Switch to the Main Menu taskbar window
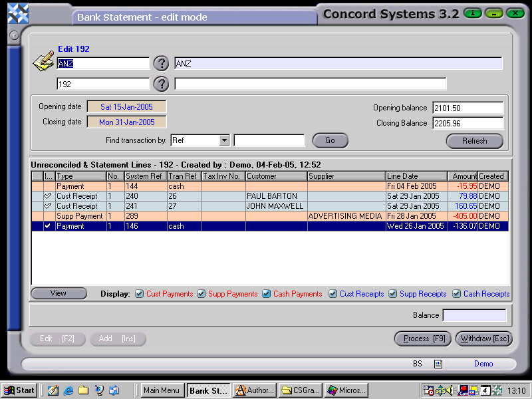Image resolution: width=532 pixels, height=399 pixels. coord(162,391)
